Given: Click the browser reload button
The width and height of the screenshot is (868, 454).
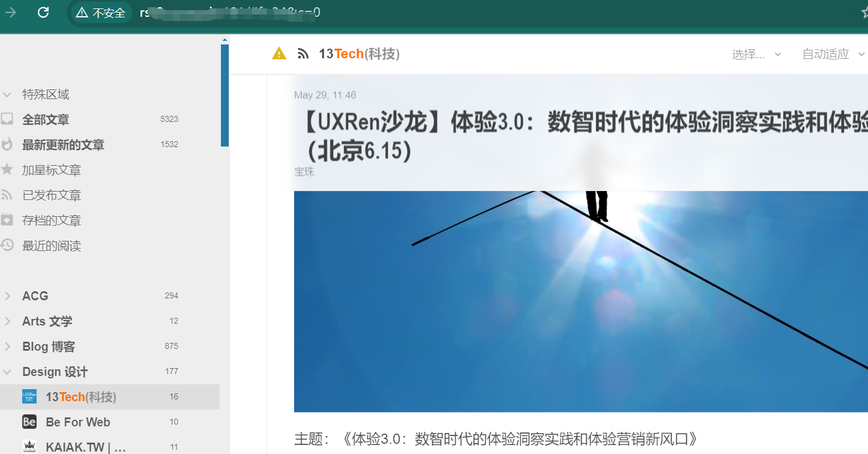Looking at the screenshot, I should [x=43, y=13].
